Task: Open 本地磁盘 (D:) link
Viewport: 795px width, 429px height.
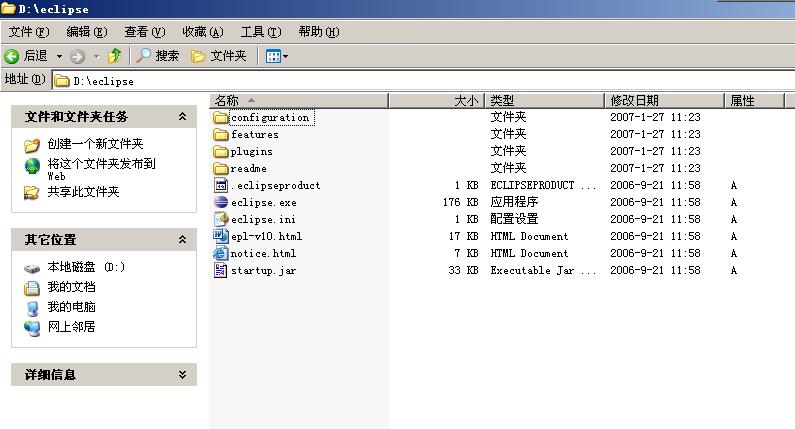Action: [86, 267]
